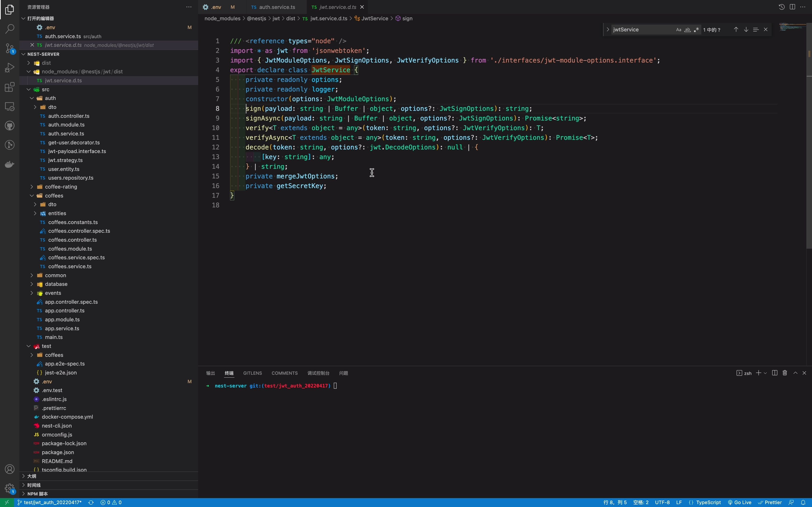
Task: Switch to the auth.service.ts tab
Action: (277, 7)
